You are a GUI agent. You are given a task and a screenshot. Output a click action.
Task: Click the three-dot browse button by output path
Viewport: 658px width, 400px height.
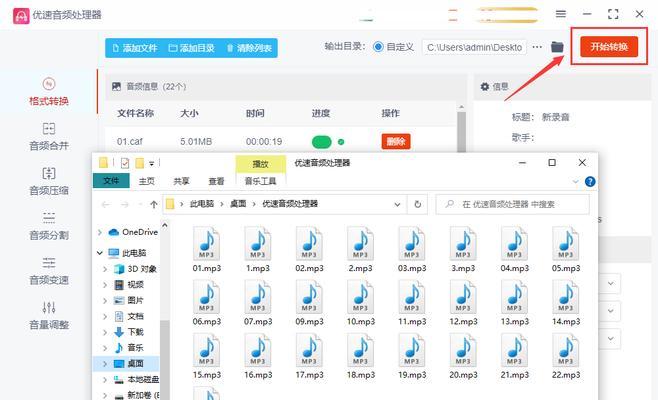click(537, 47)
